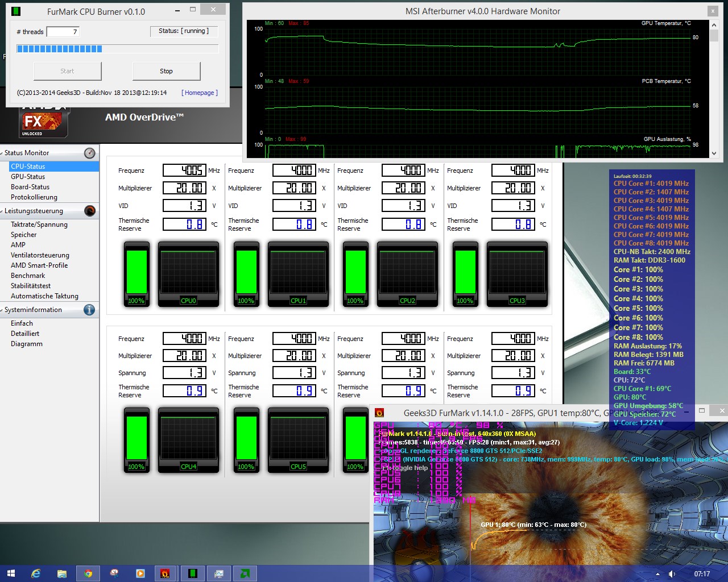Open Ventilatorsteuerung in the sidebar
Screen dimensions: 728x582
(40, 255)
